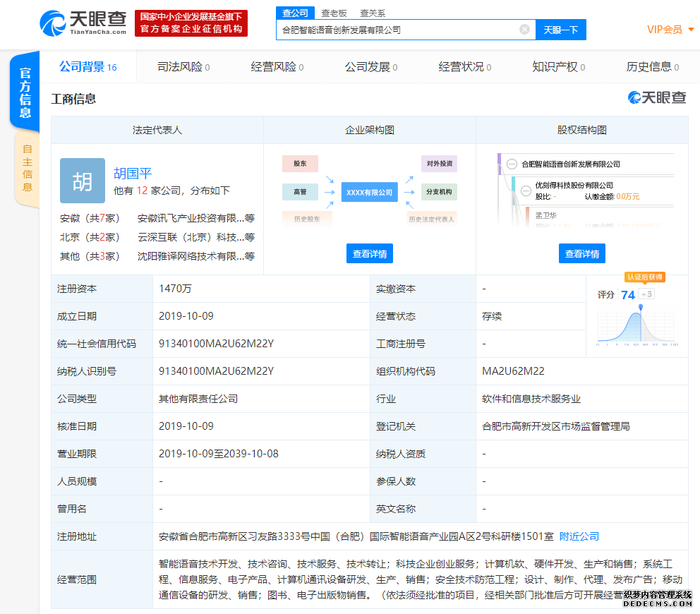The image size is (700, 614).
Task: Select the 官方信息 side tab
Action: (x=25, y=92)
